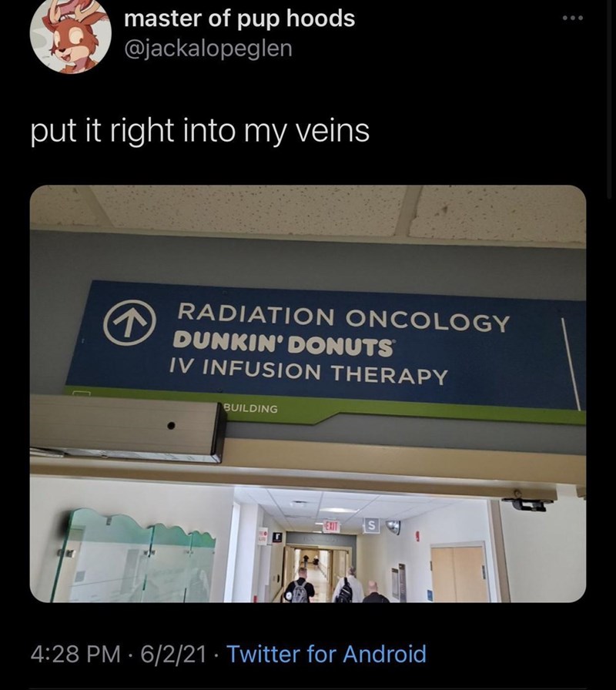Click the IV INFUSION THERAPY line
Viewport: 616px width, 690px height.
308,370
